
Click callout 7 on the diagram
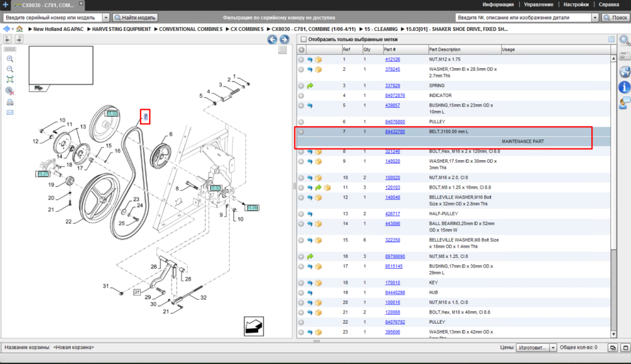tap(145, 117)
